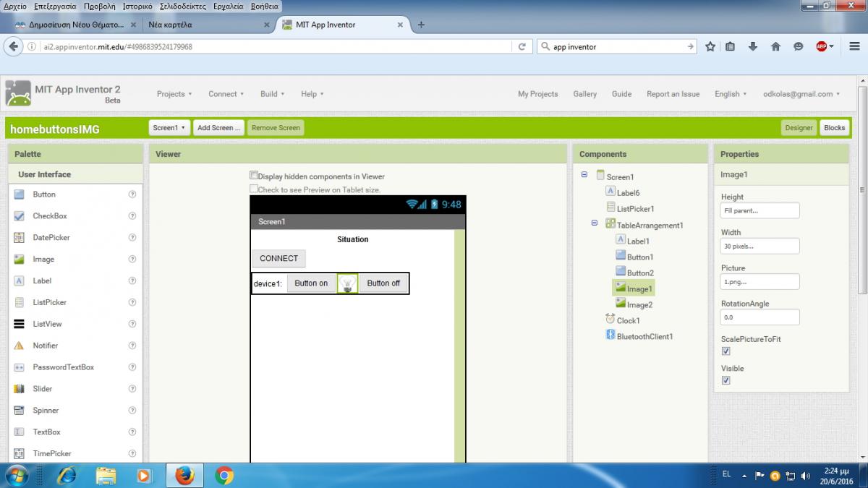This screenshot has height=488, width=868.
Task: Pick the DatePicker palette icon
Action: tap(20, 237)
